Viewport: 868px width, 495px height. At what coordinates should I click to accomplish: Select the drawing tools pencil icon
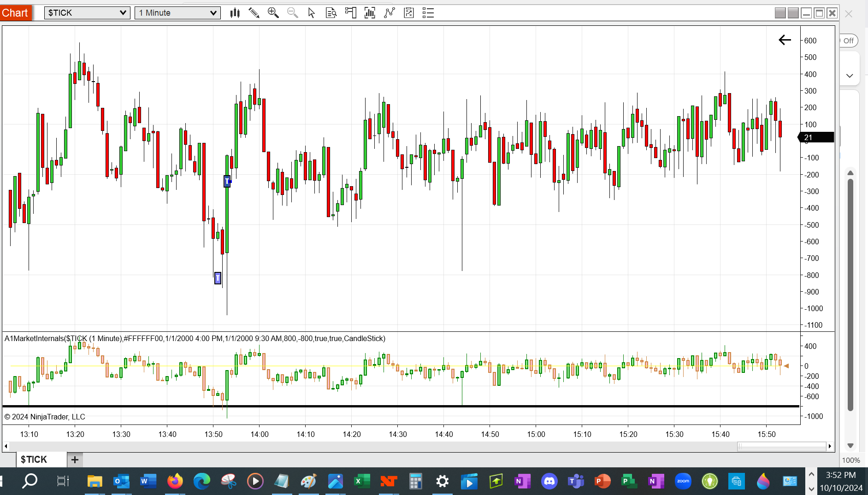pyautogui.click(x=254, y=13)
